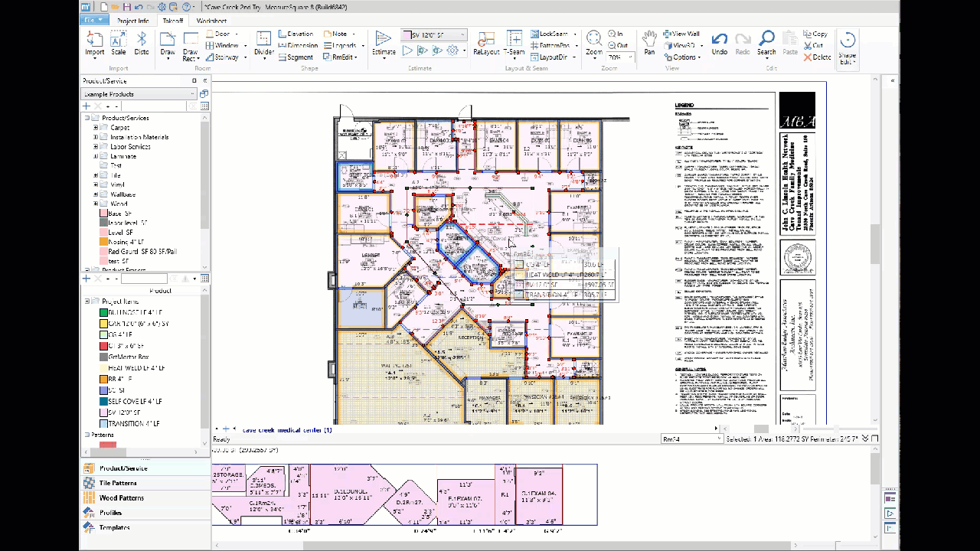
Task: Click the Copy command
Action: click(815, 34)
